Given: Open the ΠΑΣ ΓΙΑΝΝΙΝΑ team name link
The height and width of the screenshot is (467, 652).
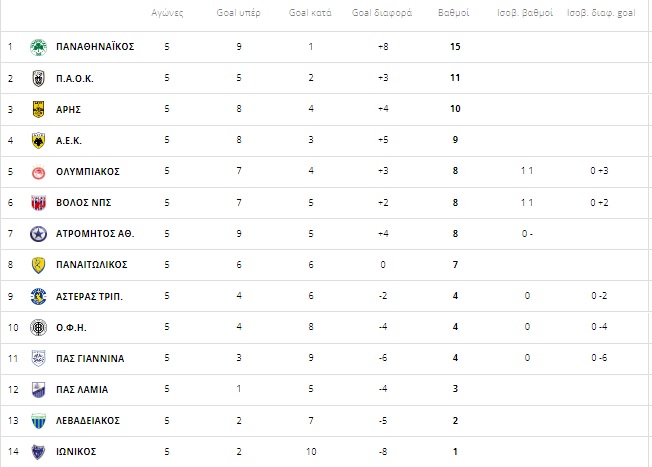Looking at the screenshot, I should click(90, 358).
